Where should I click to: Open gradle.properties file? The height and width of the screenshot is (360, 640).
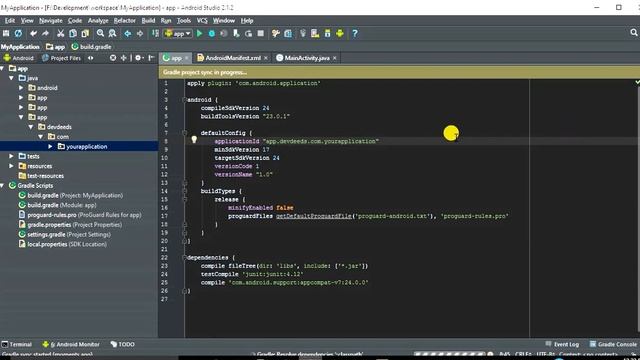tap(70, 224)
